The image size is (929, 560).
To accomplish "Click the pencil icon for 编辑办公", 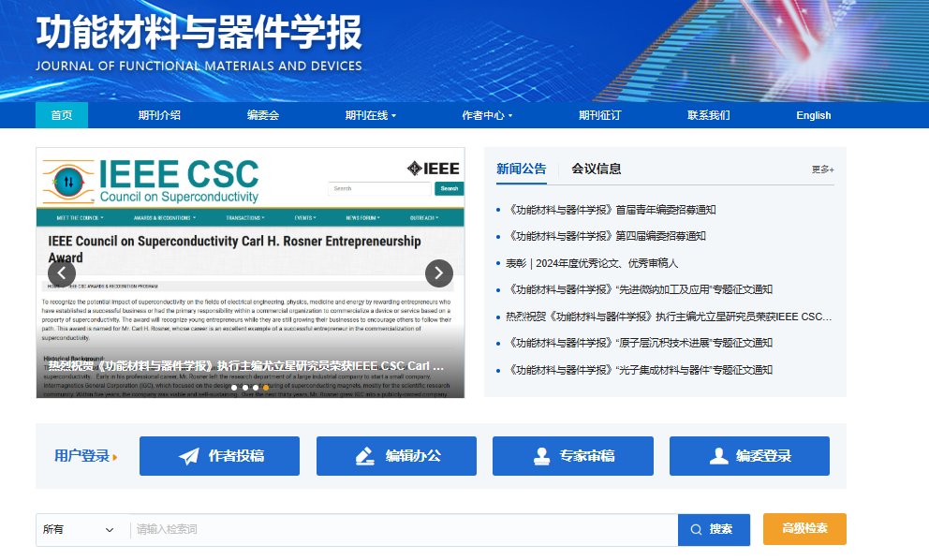I will 365,456.
